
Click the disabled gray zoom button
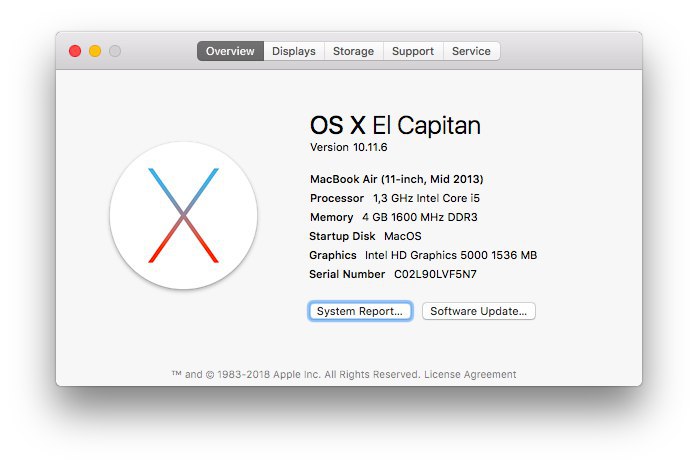[x=115, y=51]
